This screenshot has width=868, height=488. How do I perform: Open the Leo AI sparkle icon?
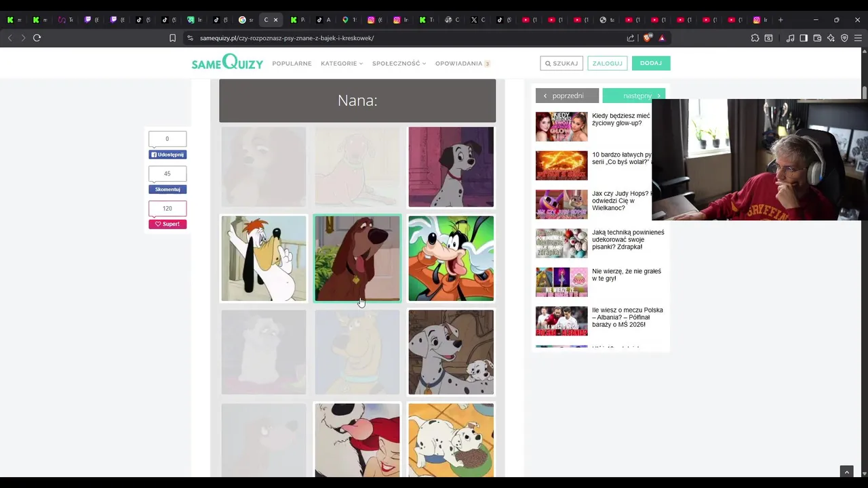point(831,38)
